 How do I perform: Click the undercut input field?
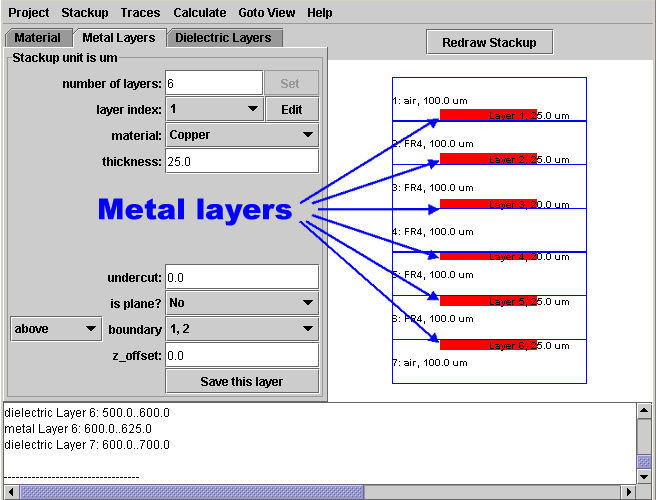(242, 277)
